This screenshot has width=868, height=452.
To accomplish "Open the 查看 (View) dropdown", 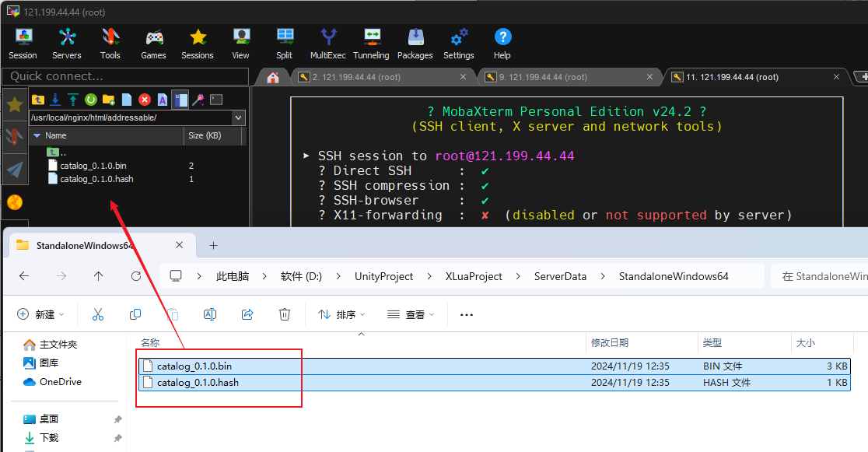I will pyautogui.click(x=410, y=314).
